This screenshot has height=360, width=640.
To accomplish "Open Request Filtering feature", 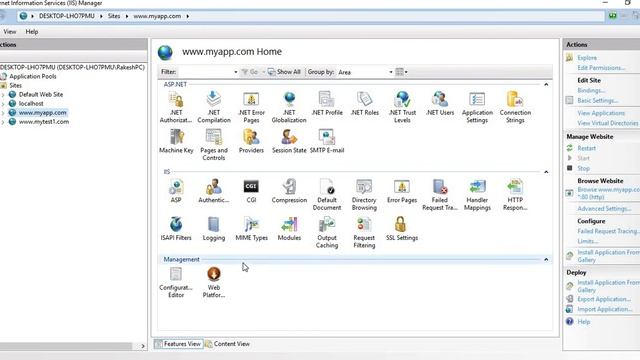I will click(x=364, y=232).
